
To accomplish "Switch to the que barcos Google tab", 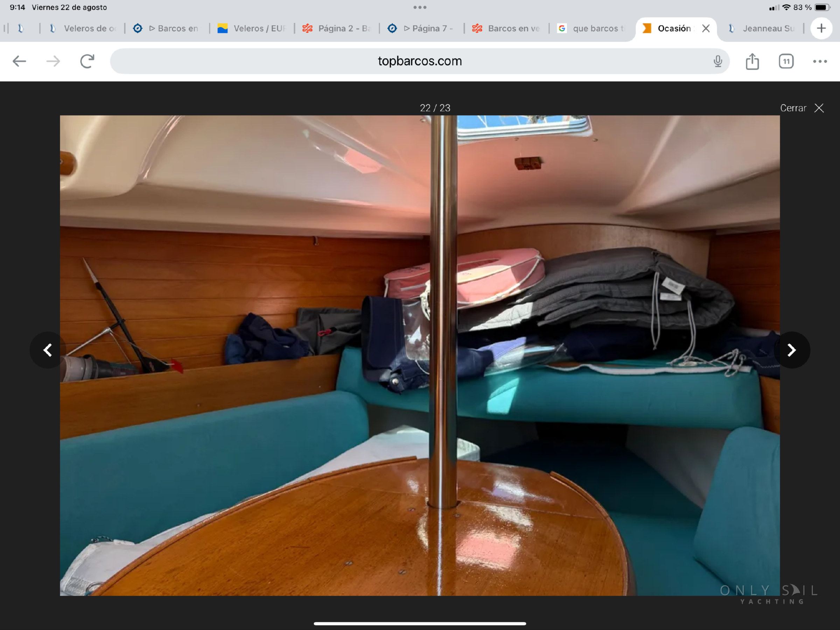I will 591,28.
